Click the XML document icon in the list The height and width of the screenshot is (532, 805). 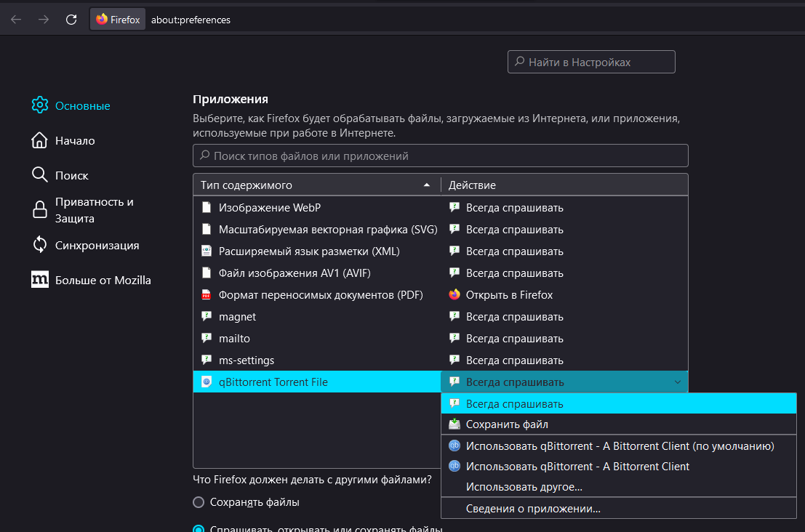[207, 251]
